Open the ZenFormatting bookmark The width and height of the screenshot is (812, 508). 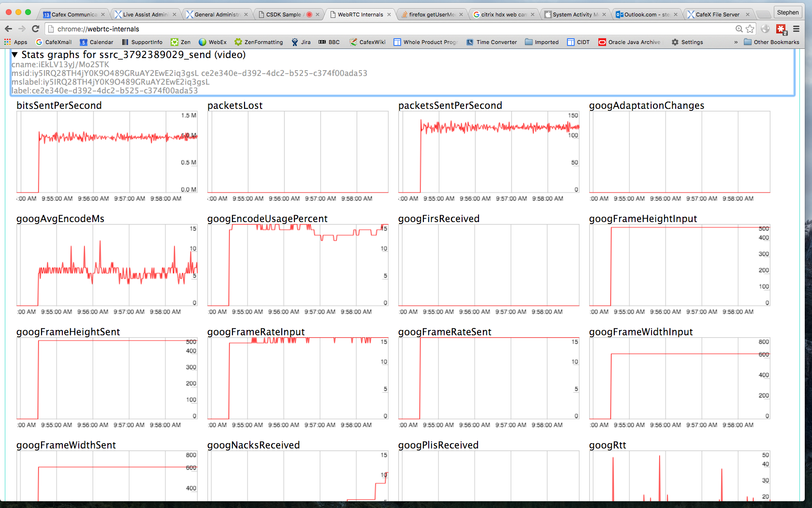(259, 42)
